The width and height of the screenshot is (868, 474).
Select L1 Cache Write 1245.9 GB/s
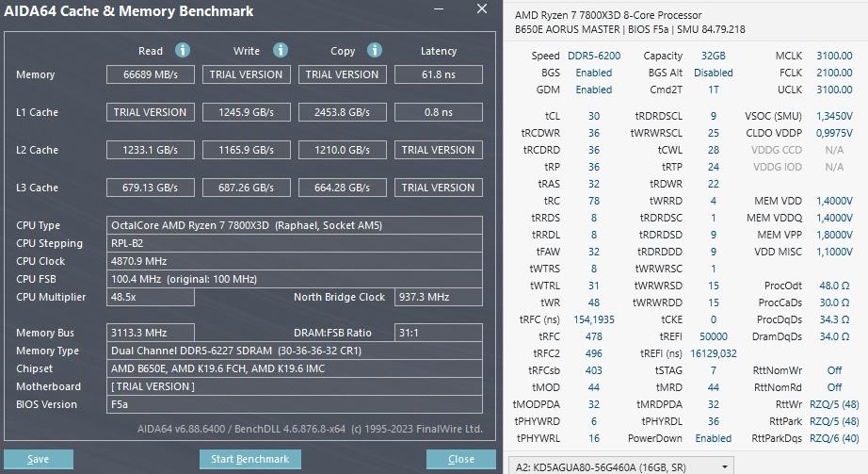point(247,112)
